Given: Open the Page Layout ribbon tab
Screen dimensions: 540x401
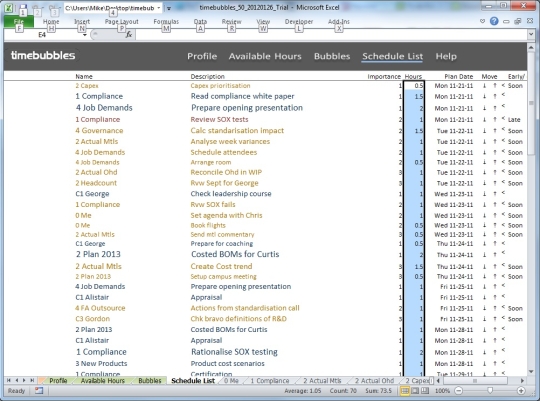Looking at the screenshot, I should 122,21.
